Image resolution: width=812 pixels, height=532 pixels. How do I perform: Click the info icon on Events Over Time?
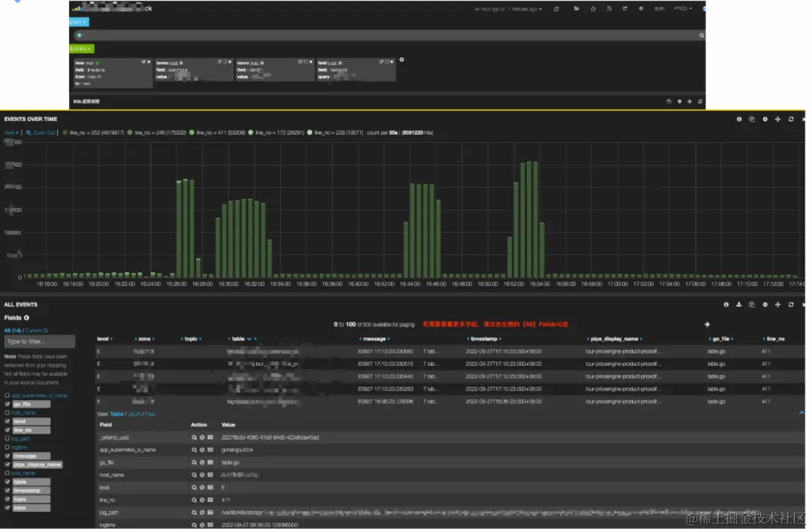(739, 119)
